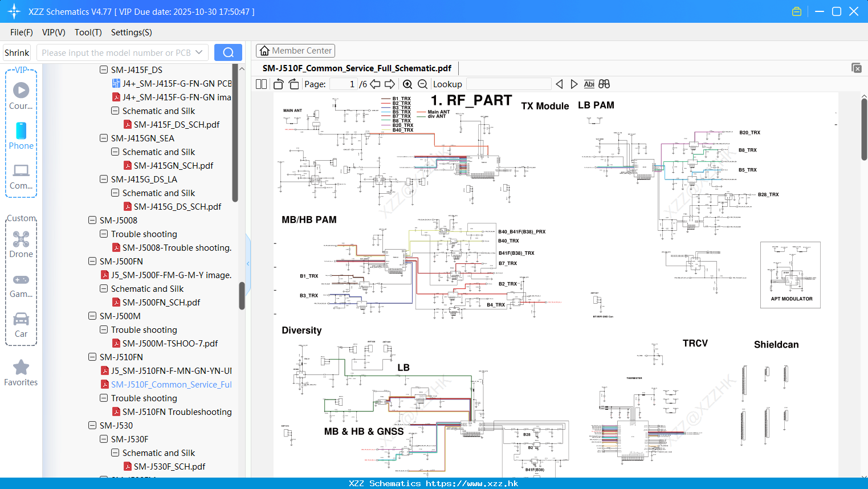Click the restore panel icon at top right
The height and width of the screenshot is (489, 868).
pyautogui.click(x=857, y=68)
